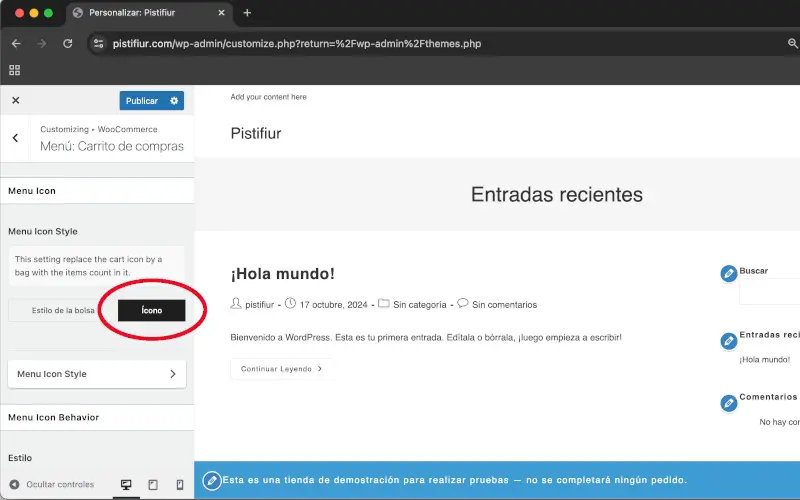Click the Menu Icon section heading
Screen dimensions: 800x500
coord(32,191)
